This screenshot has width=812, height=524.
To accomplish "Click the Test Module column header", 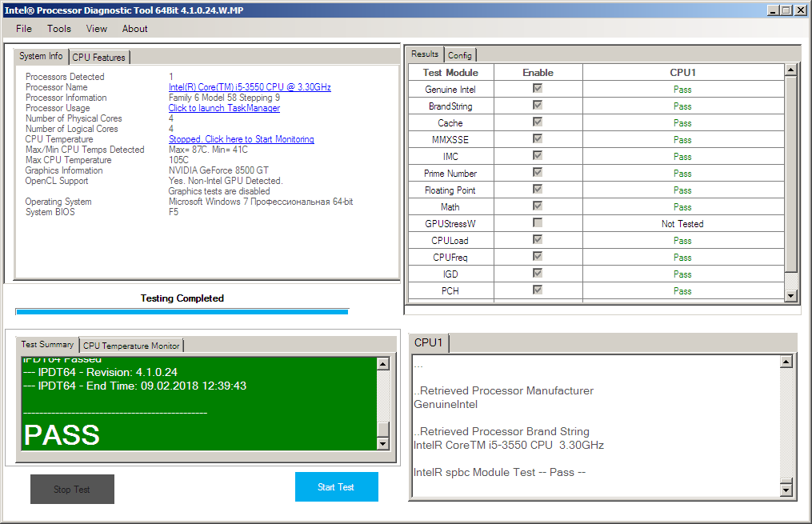I will (x=450, y=73).
